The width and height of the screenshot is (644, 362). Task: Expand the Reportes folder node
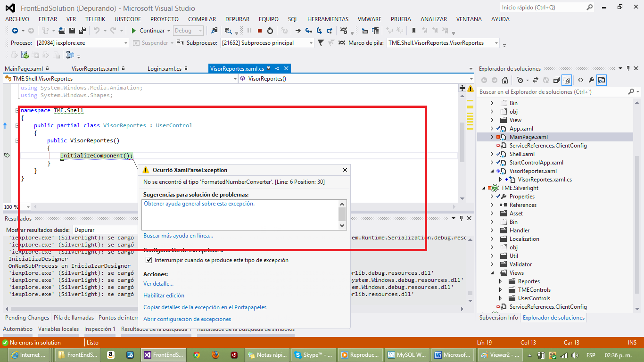[x=501, y=281]
